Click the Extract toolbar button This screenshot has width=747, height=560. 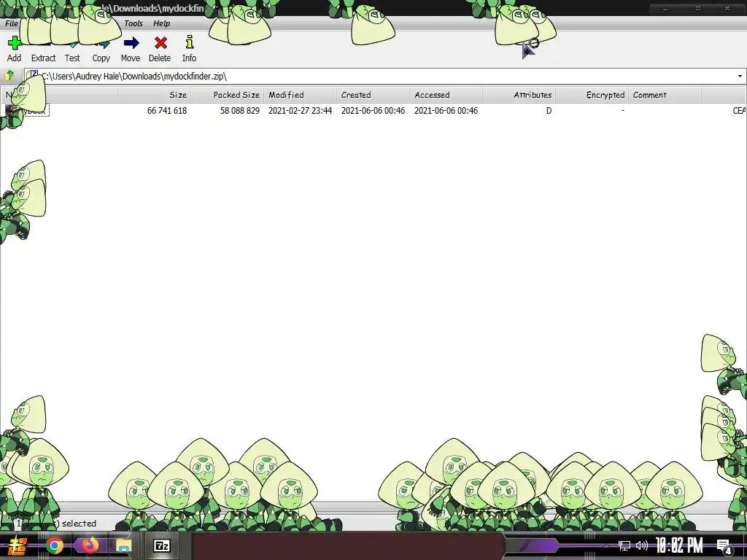[43, 50]
